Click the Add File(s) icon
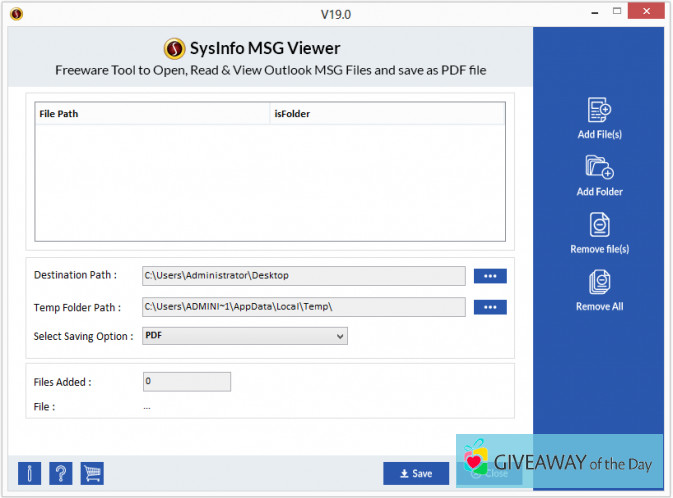673x498 pixels. coord(599,110)
